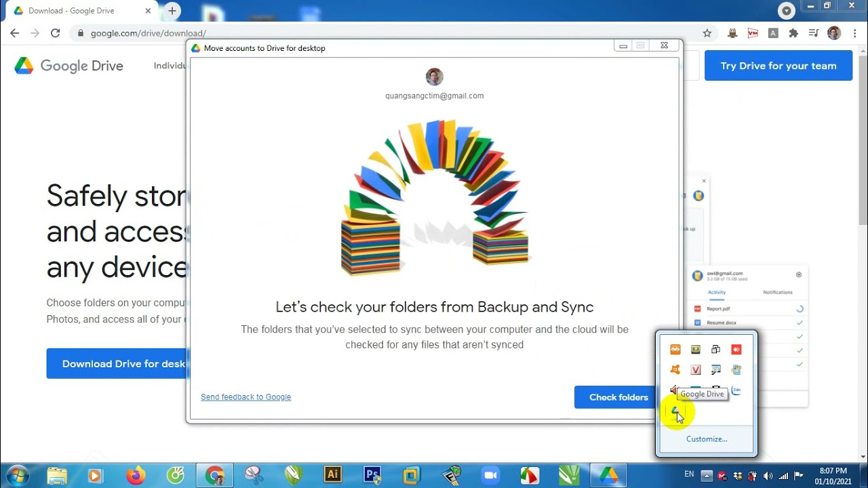Open Windows Explorer from taskbar
The width and height of the screenshot is (868, 488).
pyautogui.click(x=57, y=476)
